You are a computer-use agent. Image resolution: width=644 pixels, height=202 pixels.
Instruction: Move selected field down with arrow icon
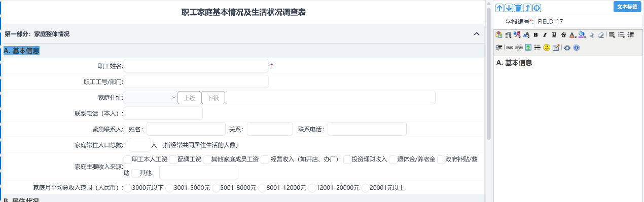509,8
